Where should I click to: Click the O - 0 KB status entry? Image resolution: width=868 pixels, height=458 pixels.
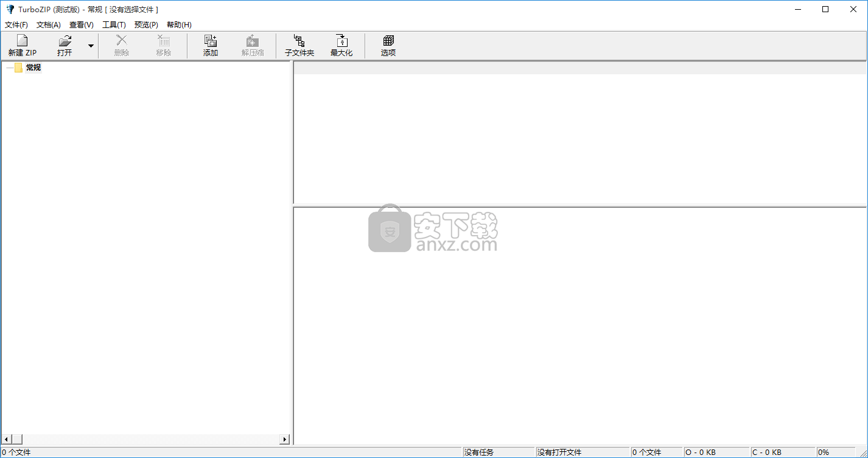pos(716,453)
